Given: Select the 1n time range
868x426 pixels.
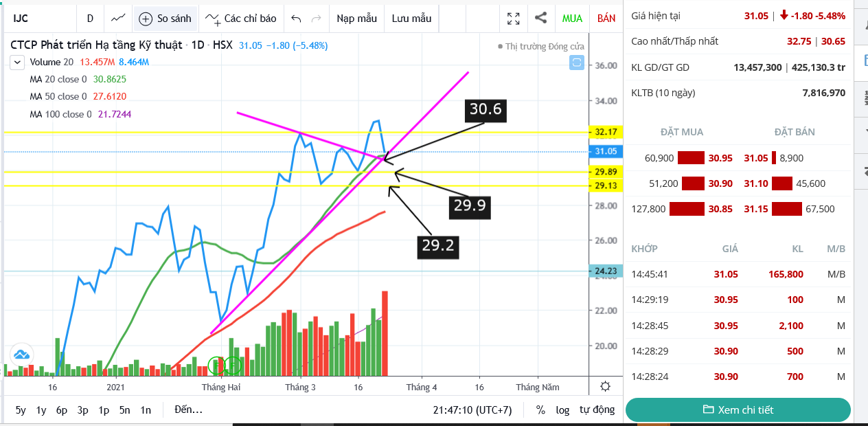Looking at the screenshot, I should (x=146, y=410).
